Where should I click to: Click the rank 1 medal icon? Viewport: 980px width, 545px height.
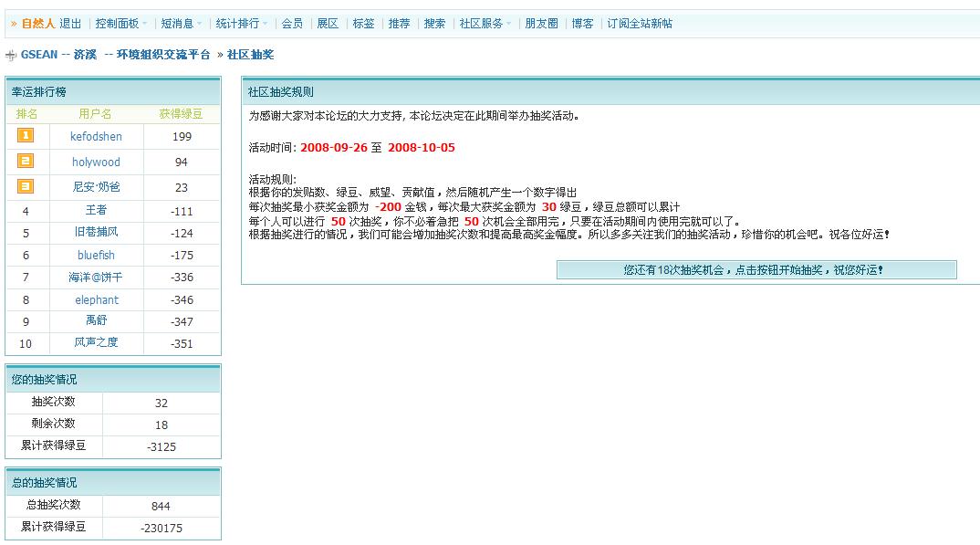point(26,135)
